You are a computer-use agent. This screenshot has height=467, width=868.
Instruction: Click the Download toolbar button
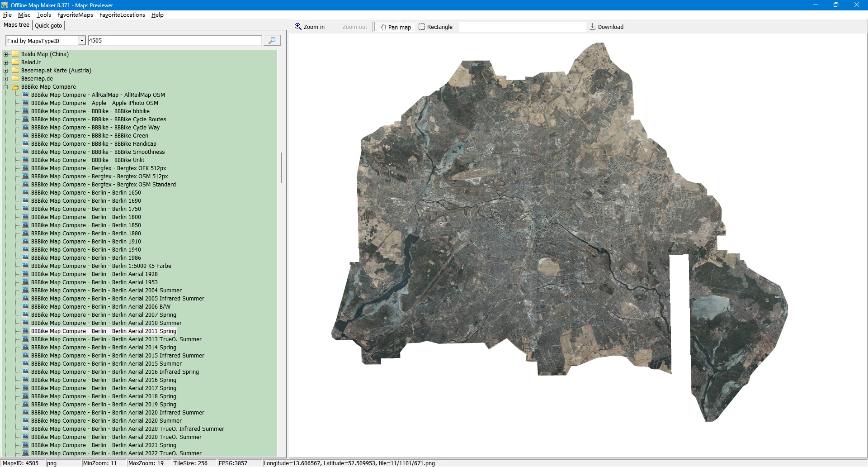(606, 27)
